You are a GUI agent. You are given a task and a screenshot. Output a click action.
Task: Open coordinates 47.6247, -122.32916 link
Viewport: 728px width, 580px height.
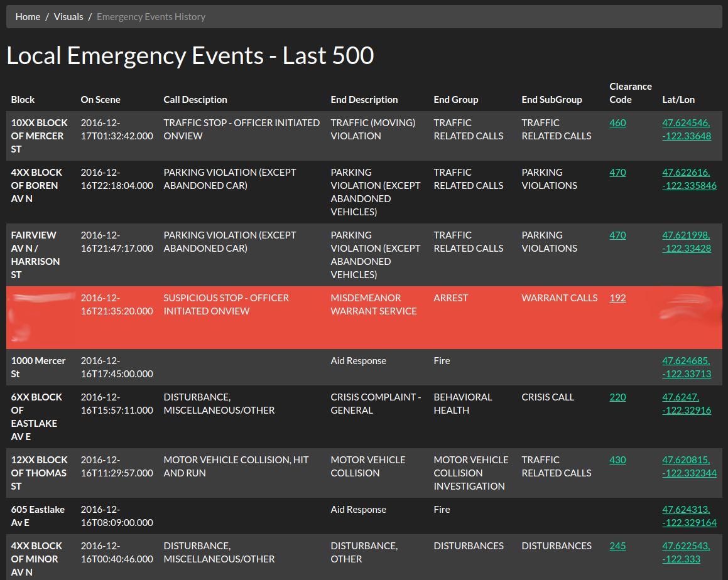pyautogui.click(x=686, y=404)
